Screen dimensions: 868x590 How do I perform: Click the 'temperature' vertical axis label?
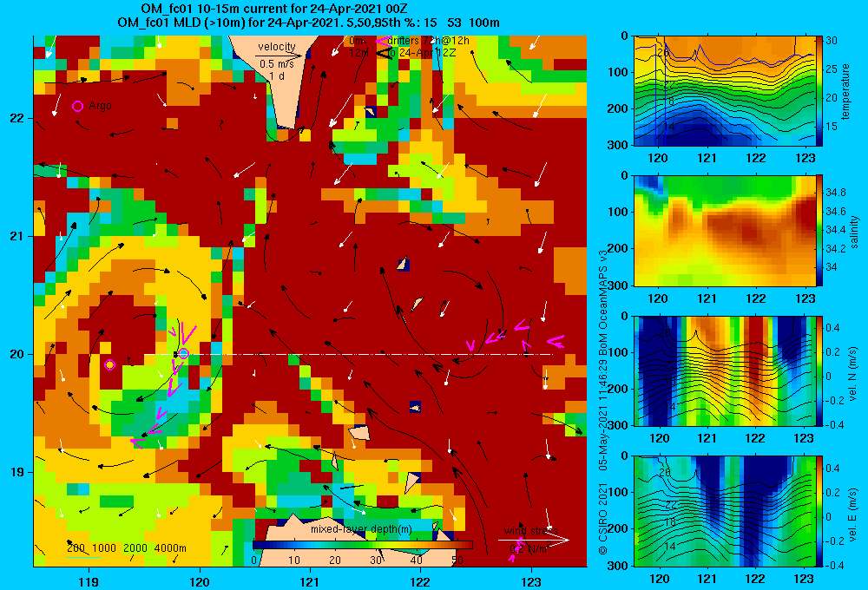845,91
